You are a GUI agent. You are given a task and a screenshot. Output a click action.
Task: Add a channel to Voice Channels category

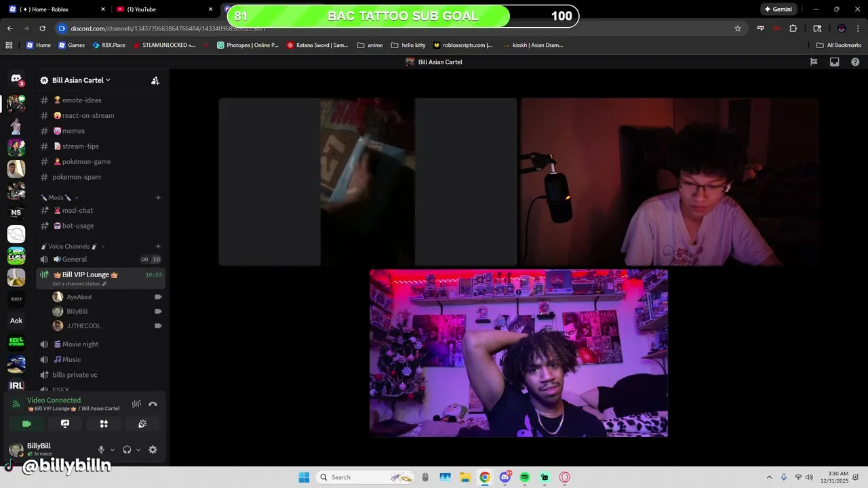158,247
